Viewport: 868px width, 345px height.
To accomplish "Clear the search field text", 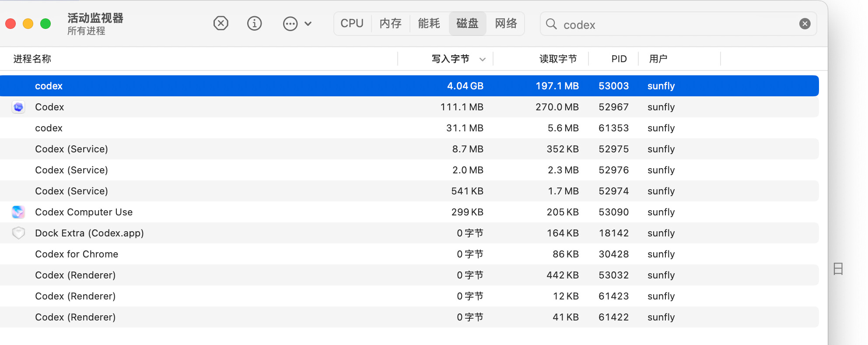I will (805, 24).
